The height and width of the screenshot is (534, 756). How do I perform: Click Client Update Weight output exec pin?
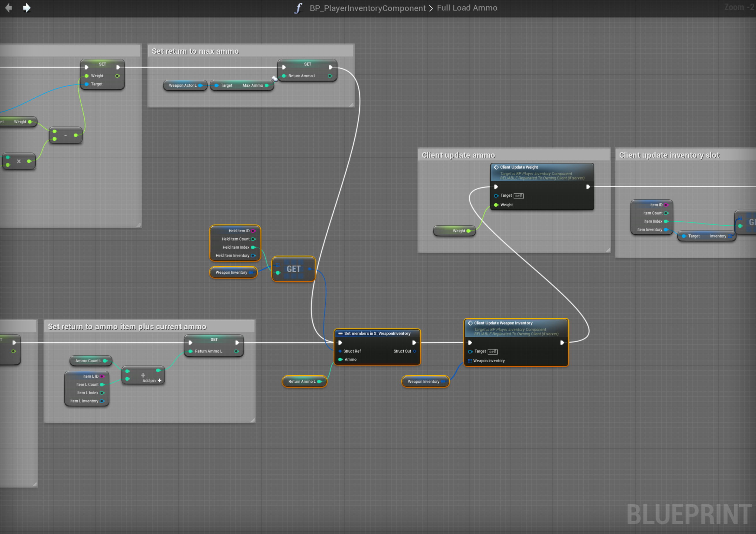coord(588,187)
